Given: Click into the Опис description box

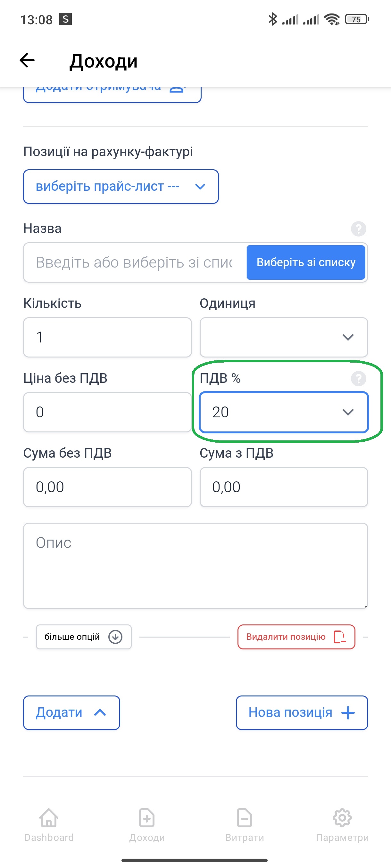Looking at the screenshot, I should 195,566.
